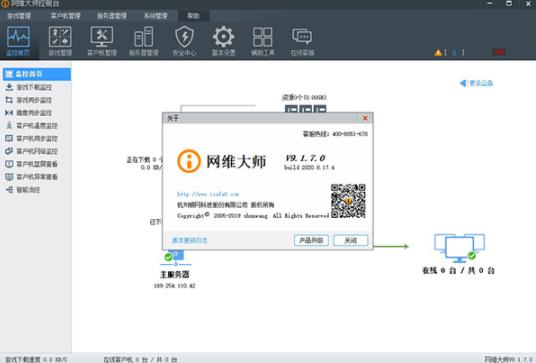The width and height of the screenshot is (536, 363).
Task: Click 游戏下载速度 status bar entry
Action: (36, 360)
